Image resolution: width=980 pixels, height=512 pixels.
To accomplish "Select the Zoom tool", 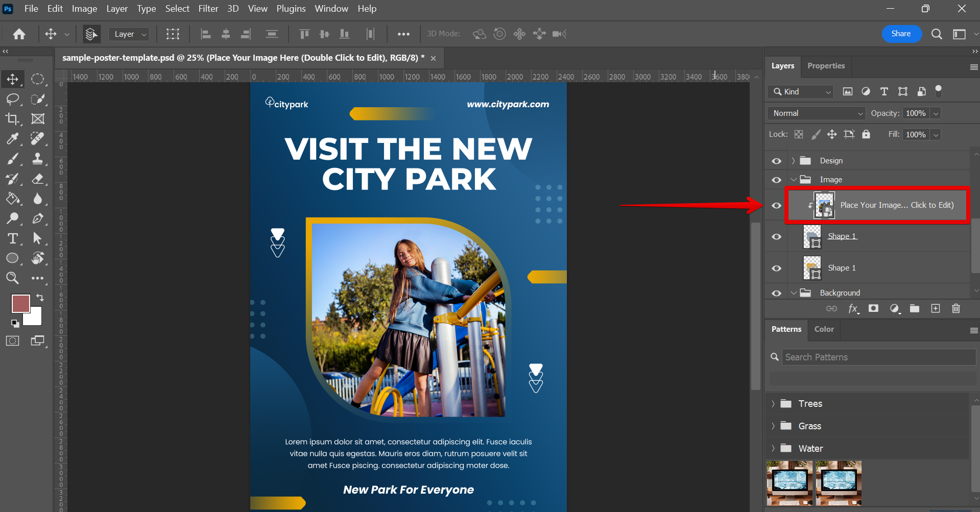I will click(x=12, y=278).
